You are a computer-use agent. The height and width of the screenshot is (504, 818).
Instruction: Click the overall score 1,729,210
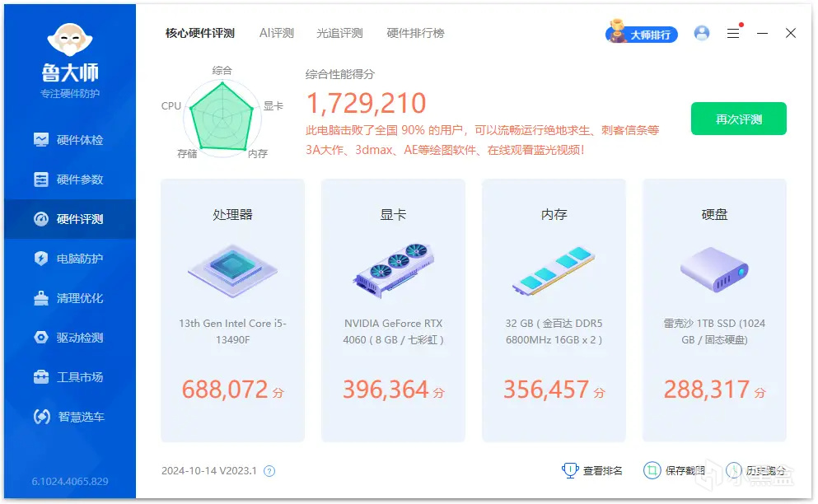pos(367,103)
